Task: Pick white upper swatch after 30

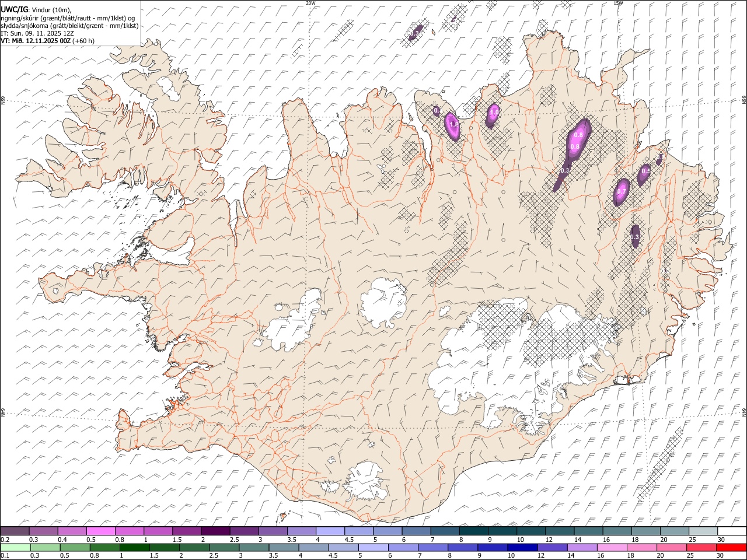Action: (731, 531)
